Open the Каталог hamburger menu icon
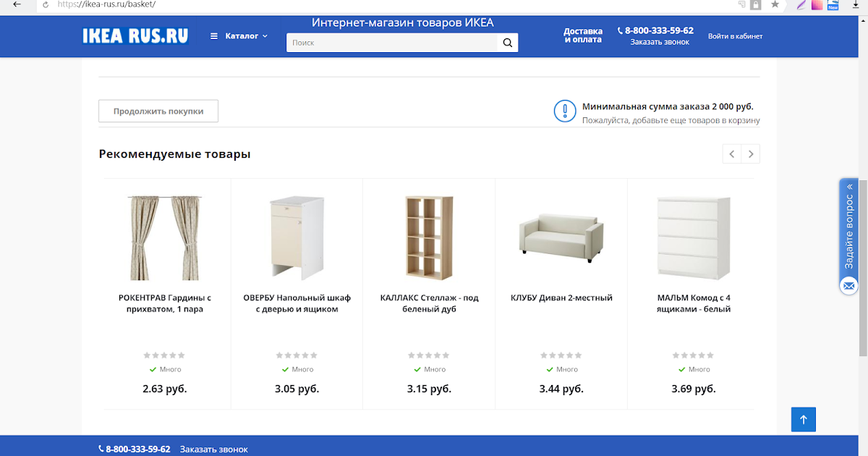 (214, 35)
